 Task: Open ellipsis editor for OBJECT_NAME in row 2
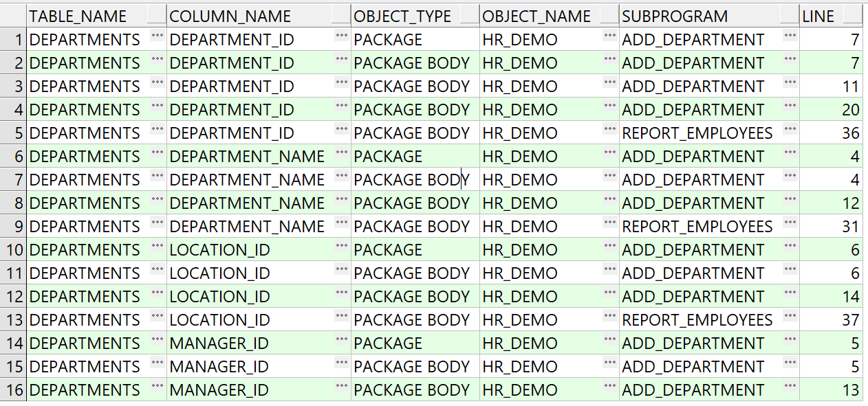click(609, 59)
